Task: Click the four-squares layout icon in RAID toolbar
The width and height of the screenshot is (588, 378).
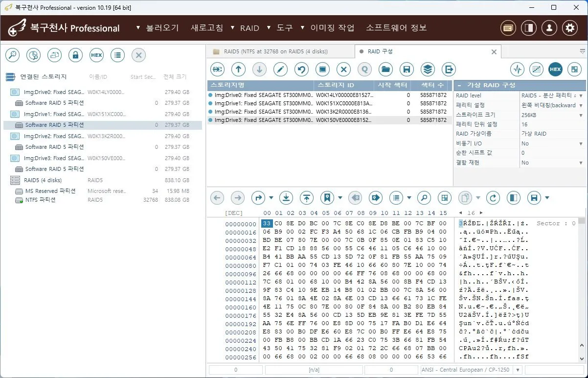Action: point(574,70)
